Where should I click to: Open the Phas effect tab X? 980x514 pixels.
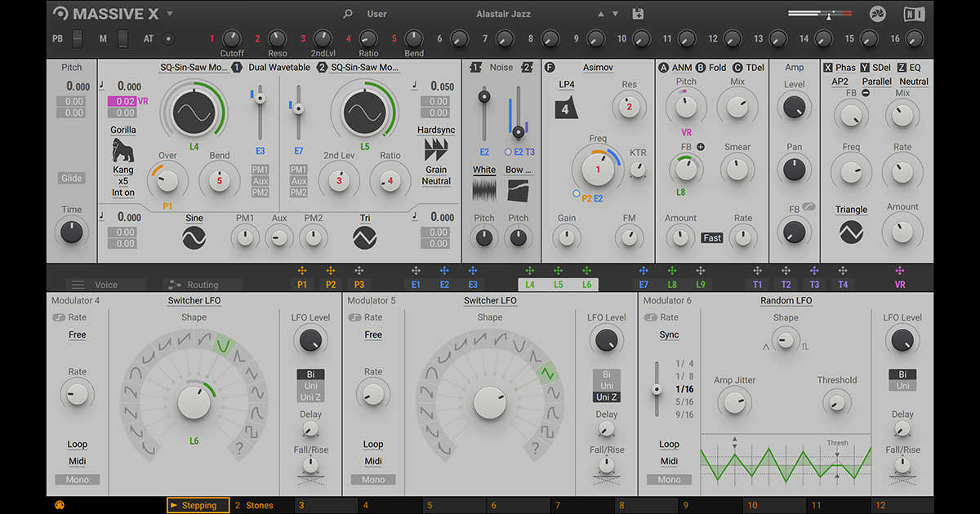pos(840,68)
